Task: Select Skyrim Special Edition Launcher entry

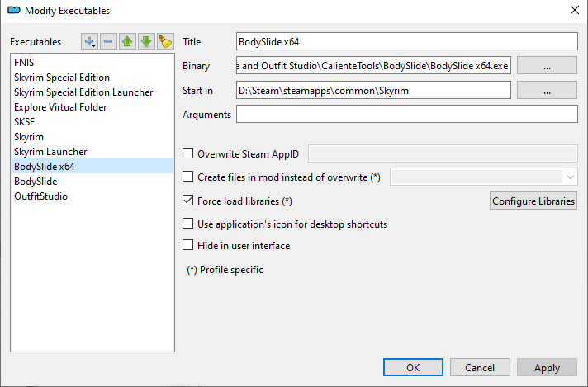Action: coord(92,92)
